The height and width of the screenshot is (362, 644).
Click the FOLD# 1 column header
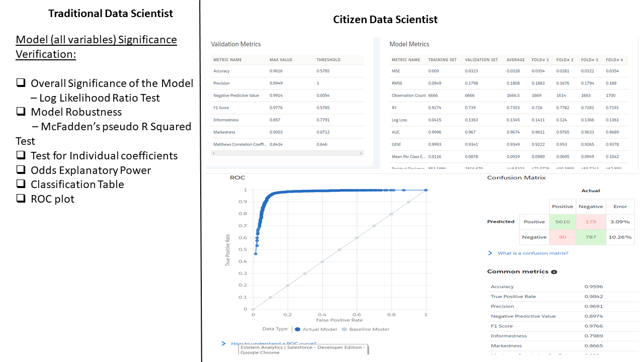tap(540, 60)
